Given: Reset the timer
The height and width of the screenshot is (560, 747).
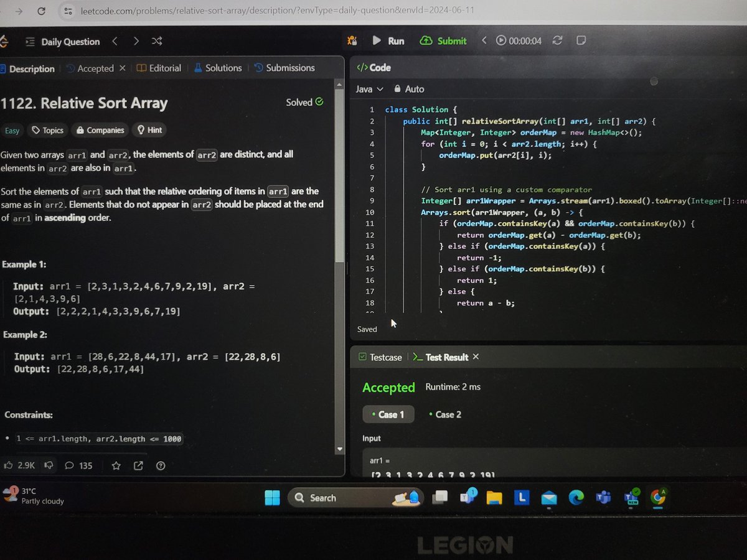Looking at the screenshot, I should (558, 40).
